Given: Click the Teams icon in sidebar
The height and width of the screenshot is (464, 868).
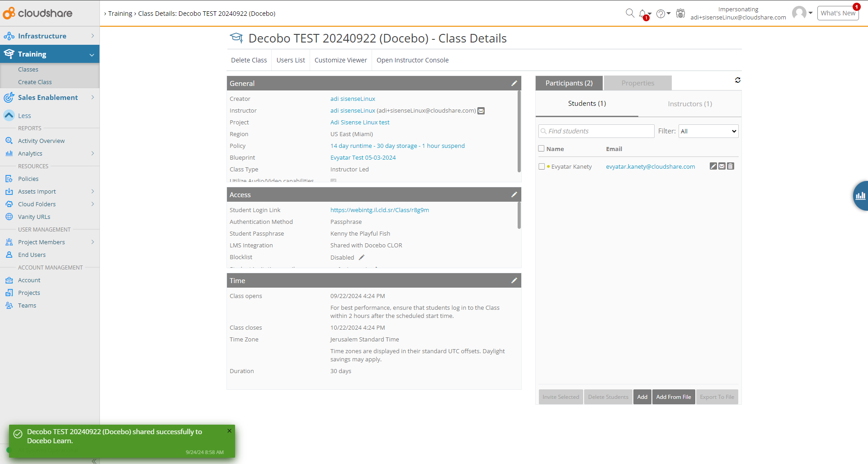Looking at the screenshot, I should pos(9,305).
